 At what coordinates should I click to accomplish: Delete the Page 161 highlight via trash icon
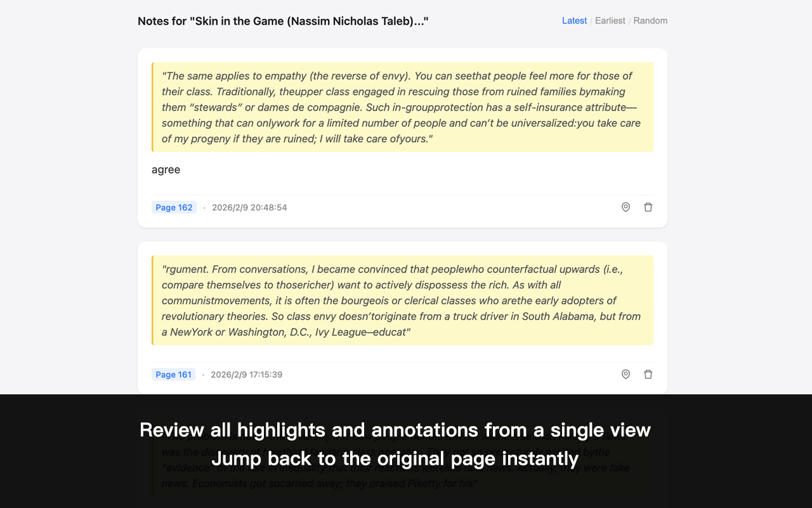coord(648,375)
